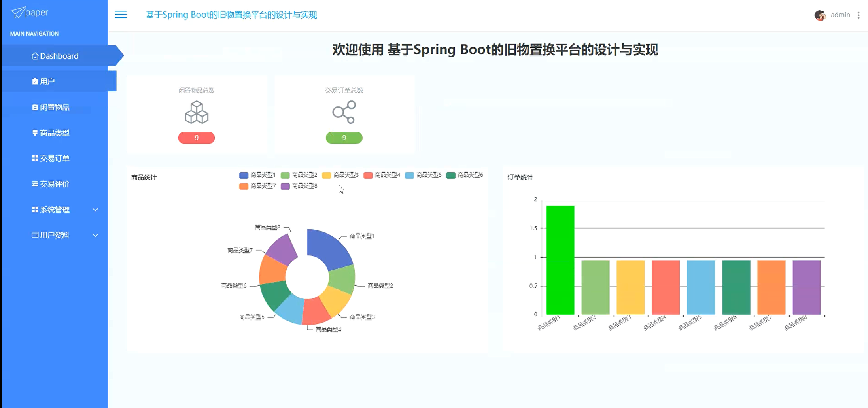Viewport: 868px width, 408px height.
Task: Toggle legend 商品类型1 in pie chart
Action: pyautogui.click(x=257, y=175)
